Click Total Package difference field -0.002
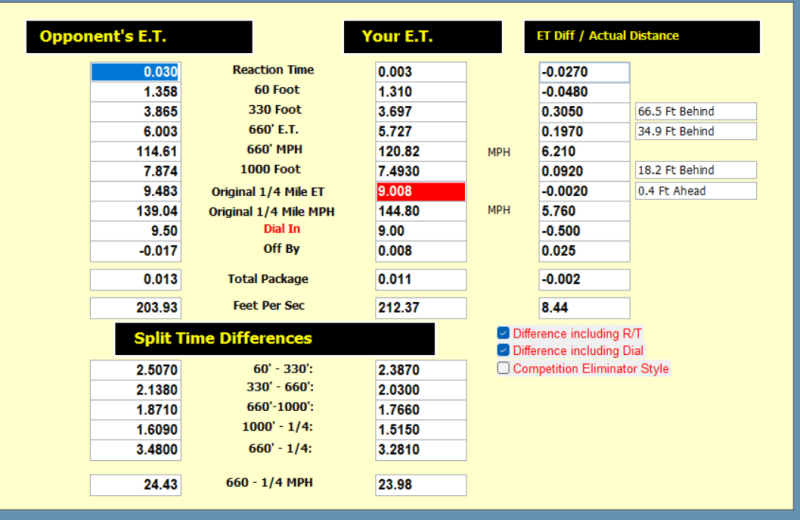Image resolution: width=800 pixels, height=520 pixels. 584,280
